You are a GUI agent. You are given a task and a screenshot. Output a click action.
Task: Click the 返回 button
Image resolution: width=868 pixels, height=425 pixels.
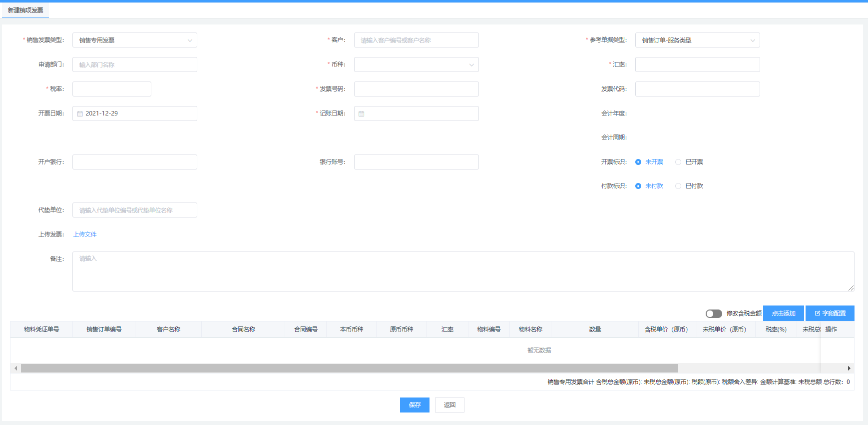(x=449, y=405)
